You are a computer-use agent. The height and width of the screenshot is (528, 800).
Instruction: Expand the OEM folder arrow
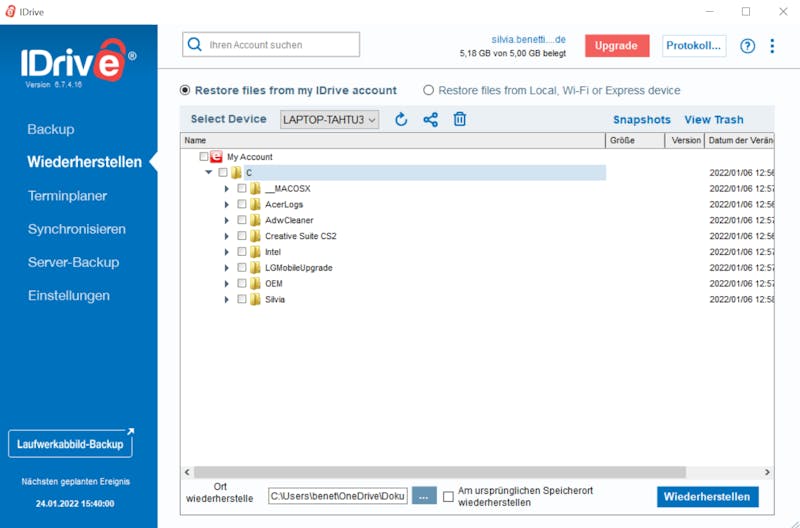point(227,284)
